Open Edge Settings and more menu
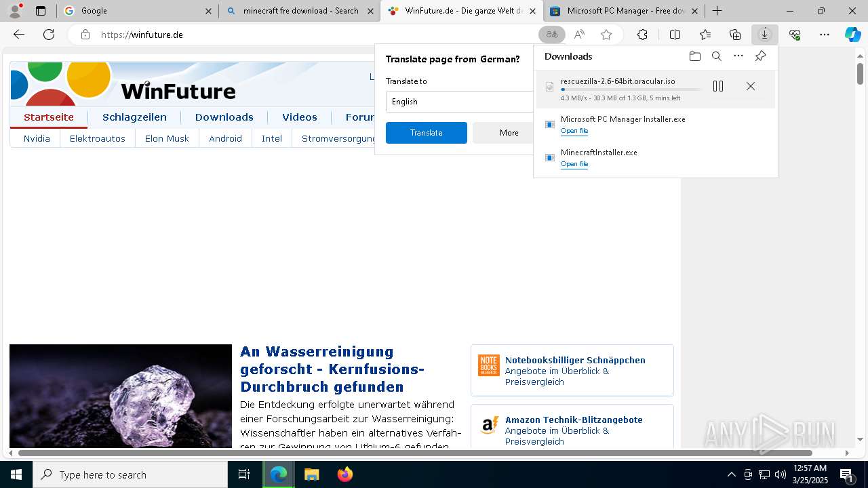 click(x=825, y=35)
